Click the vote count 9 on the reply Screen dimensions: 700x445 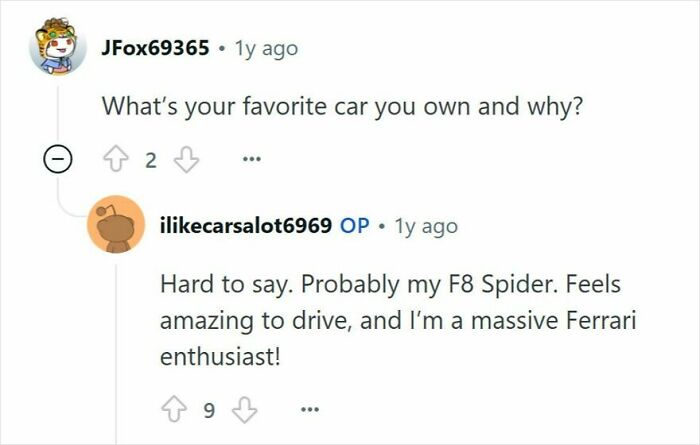(209, 410)
